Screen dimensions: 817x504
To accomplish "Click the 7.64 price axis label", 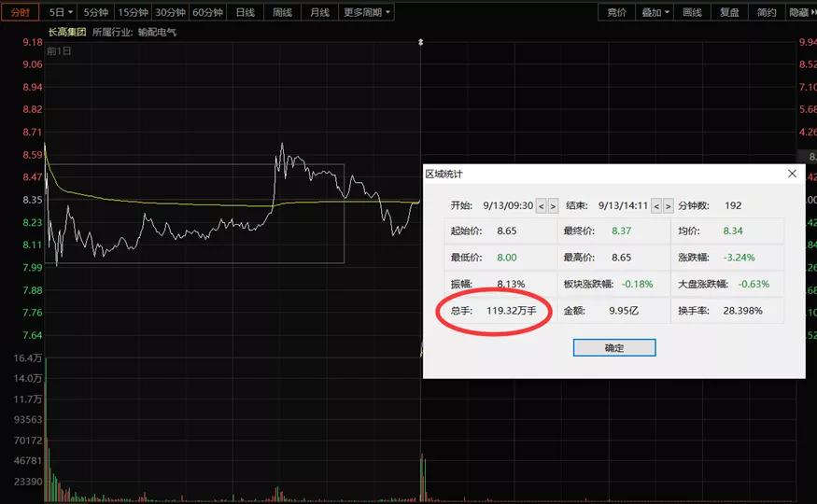I will tap(33, 335).
